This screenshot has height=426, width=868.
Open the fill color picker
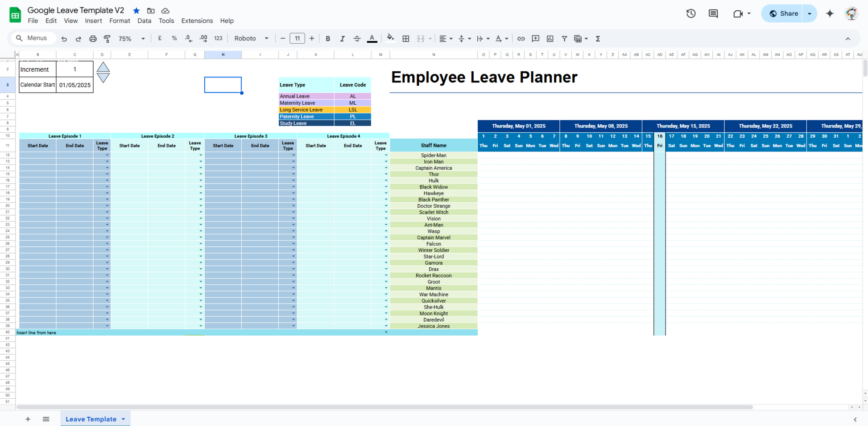click(390, 39)
